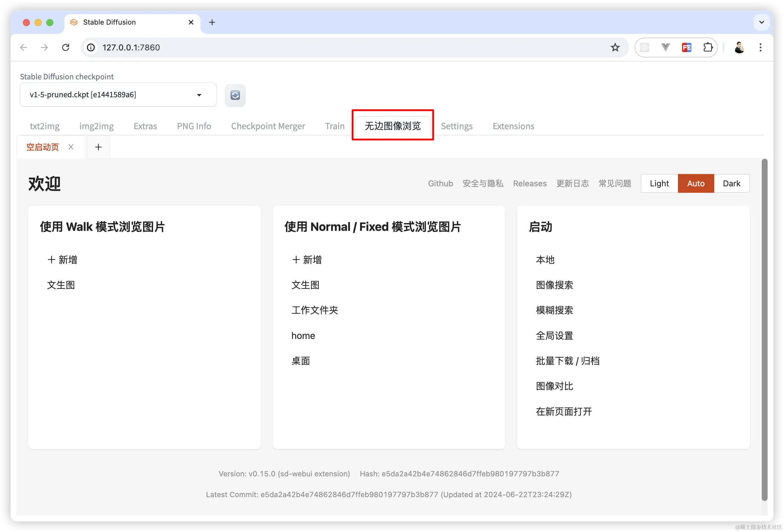Image resolution: width=784 pixels, height=532 pixels.
Task: Switch to the img2img tab
Action: pyautogui.click(x=96, y=126)
